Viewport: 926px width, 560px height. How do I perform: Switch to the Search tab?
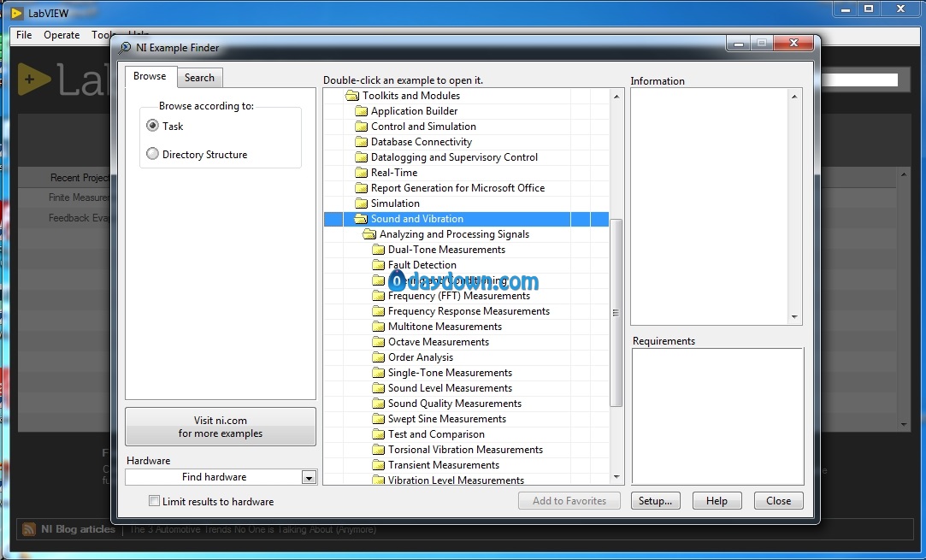[x=199, y=78]
